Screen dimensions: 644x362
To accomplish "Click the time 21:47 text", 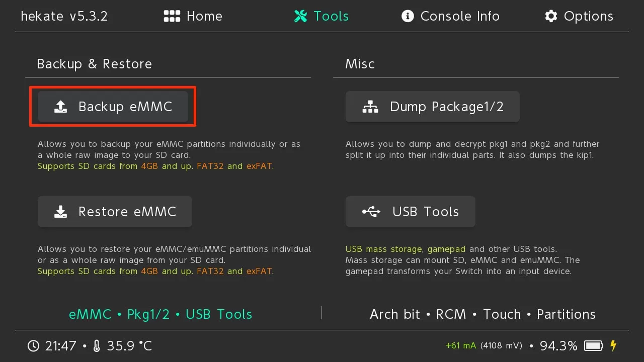I will tap(60, 346).
